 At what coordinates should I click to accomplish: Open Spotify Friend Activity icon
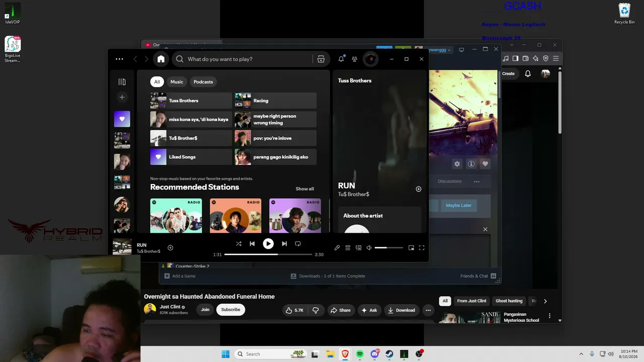pos(355,59)
